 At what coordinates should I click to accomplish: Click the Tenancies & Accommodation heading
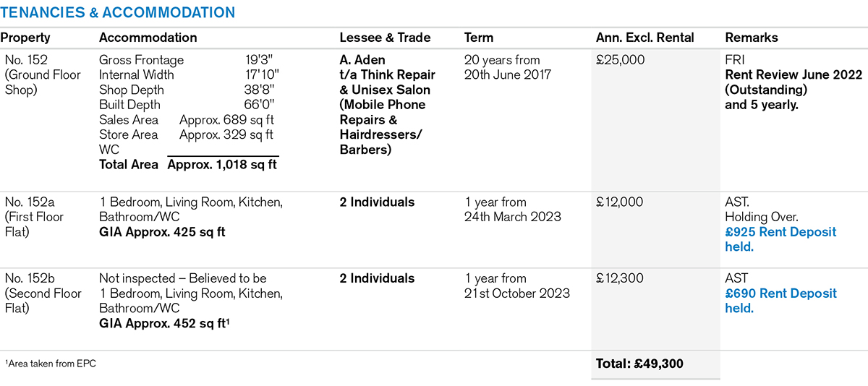[118, 13]
